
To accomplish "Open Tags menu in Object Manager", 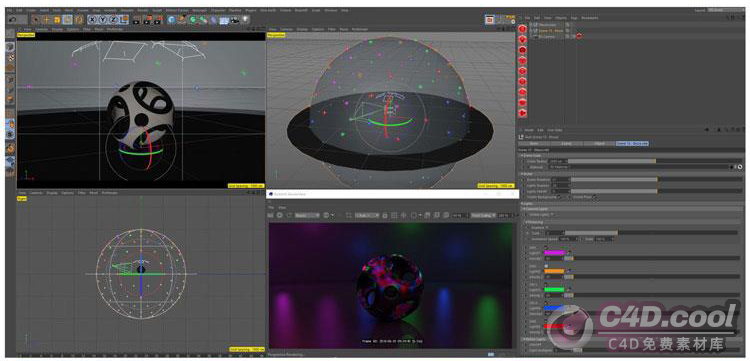I will tap(574, 18).
